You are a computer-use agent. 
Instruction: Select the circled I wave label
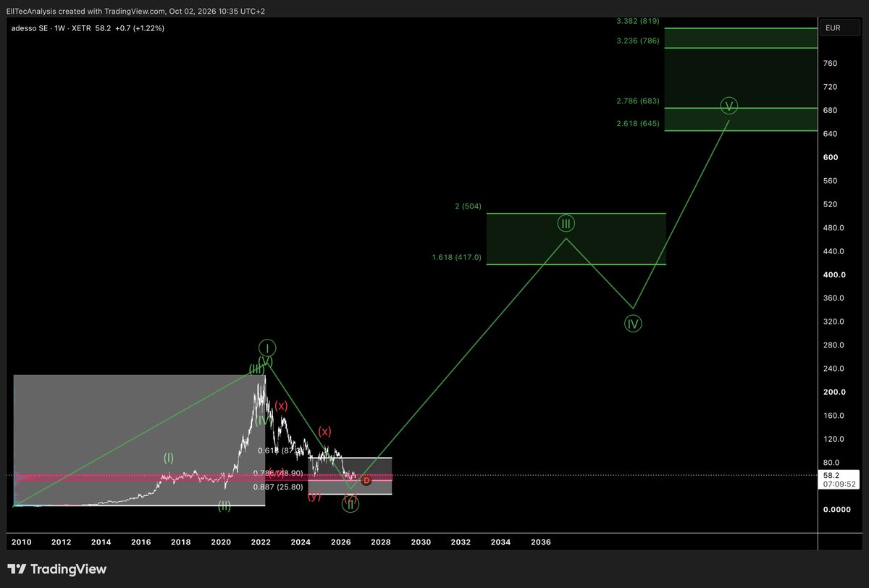(x=266, y=348)
